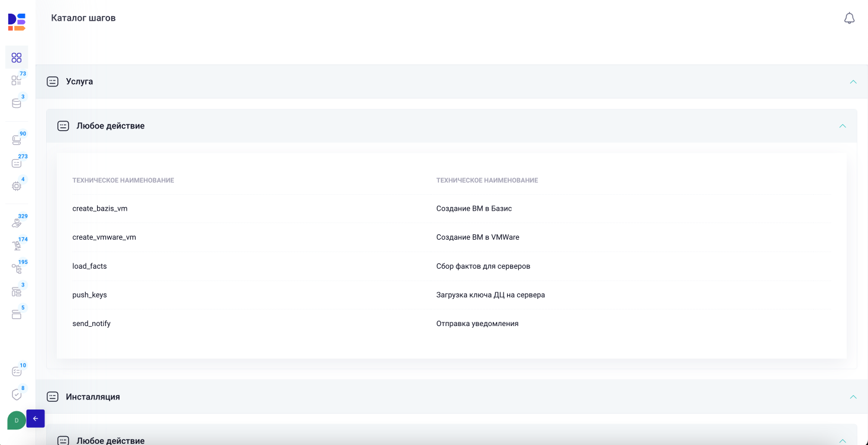Open the dashboard grid icon in sidebar

pos(17,57)
